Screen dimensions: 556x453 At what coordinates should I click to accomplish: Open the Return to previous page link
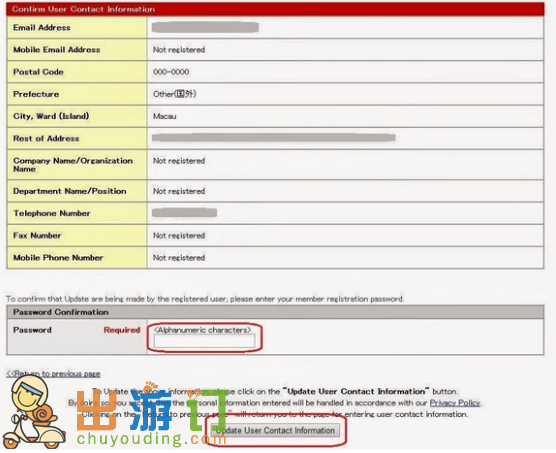tap(54, 374)
